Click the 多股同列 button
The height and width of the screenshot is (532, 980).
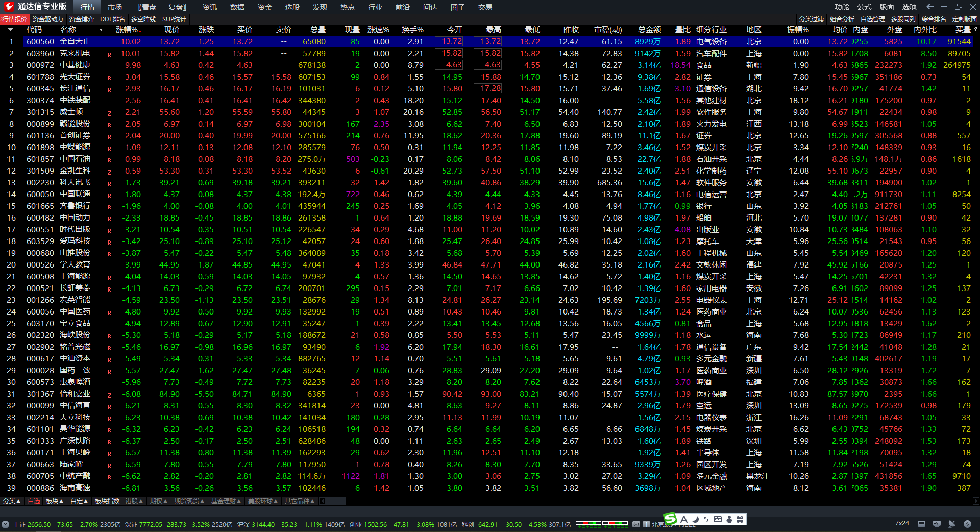click(x=903, y=19)
